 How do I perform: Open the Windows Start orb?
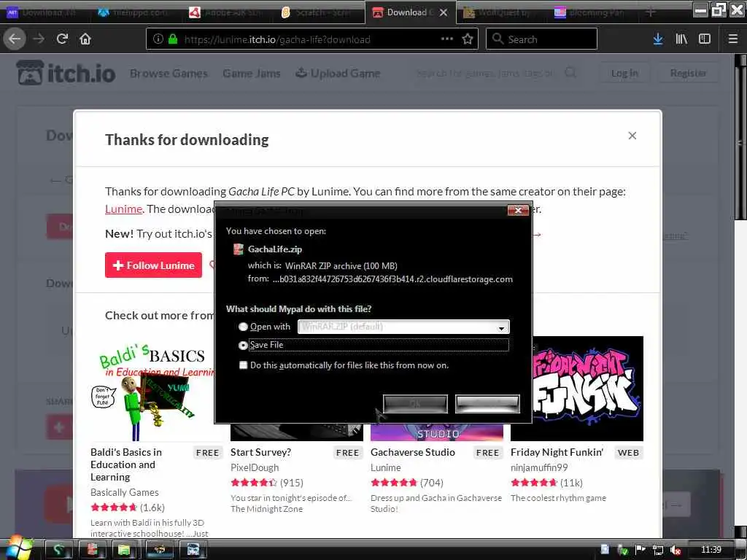point(18,548)
